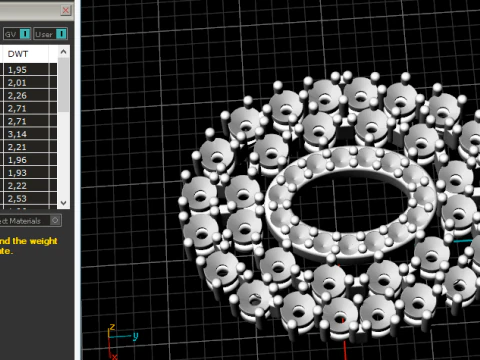Click the Materials button label

point(20,221)
